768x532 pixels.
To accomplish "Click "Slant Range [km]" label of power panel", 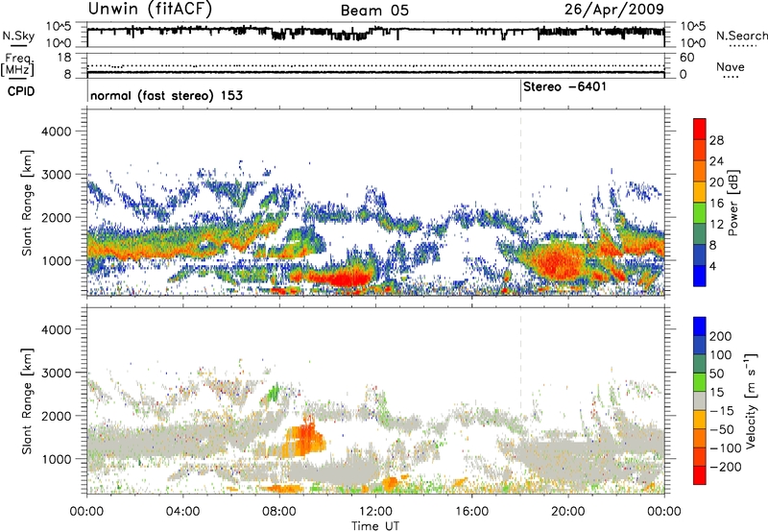I will point(27,203).
